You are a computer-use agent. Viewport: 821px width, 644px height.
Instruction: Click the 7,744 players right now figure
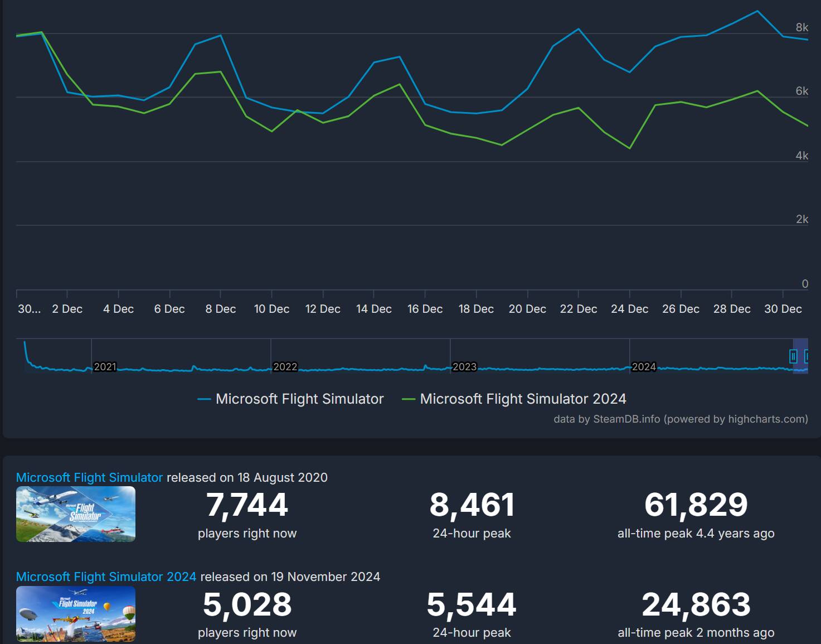click(x=247, y=505)
